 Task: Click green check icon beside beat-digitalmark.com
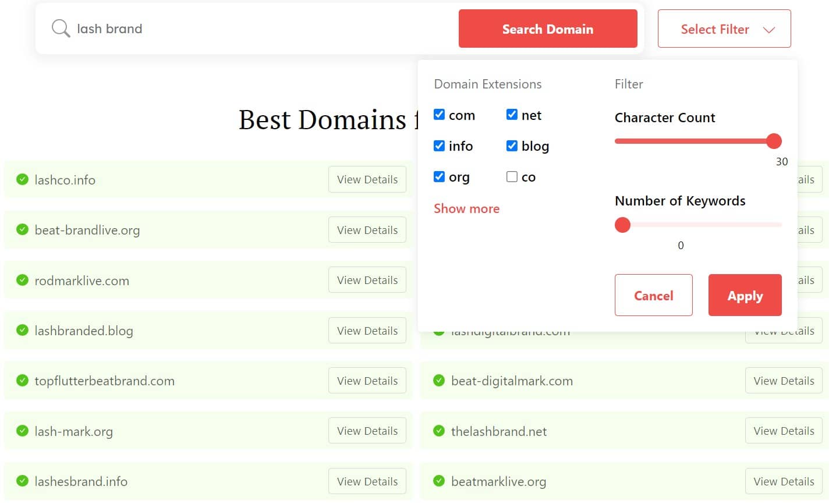click(x=439, y=381)
